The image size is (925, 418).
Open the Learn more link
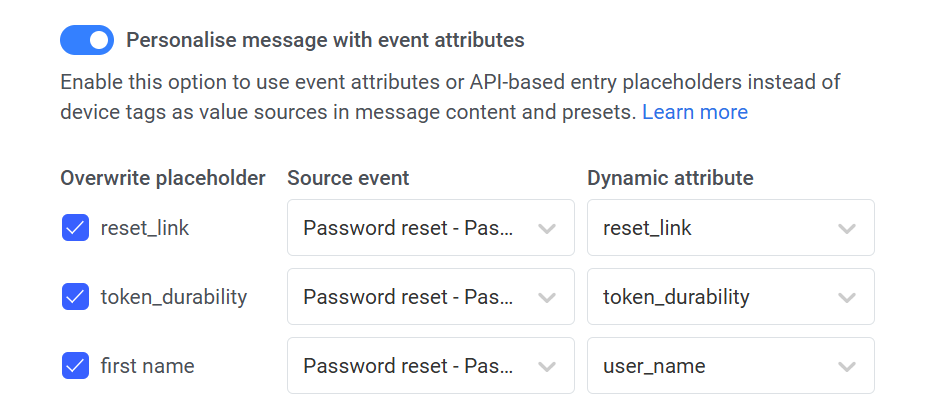coord(694,112)
